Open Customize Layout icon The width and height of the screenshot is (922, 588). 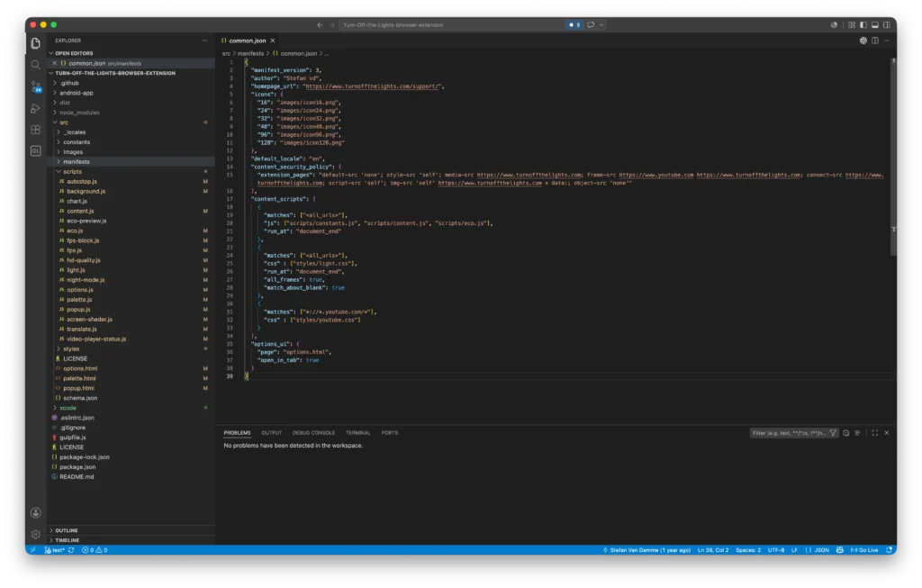[852, 24]
